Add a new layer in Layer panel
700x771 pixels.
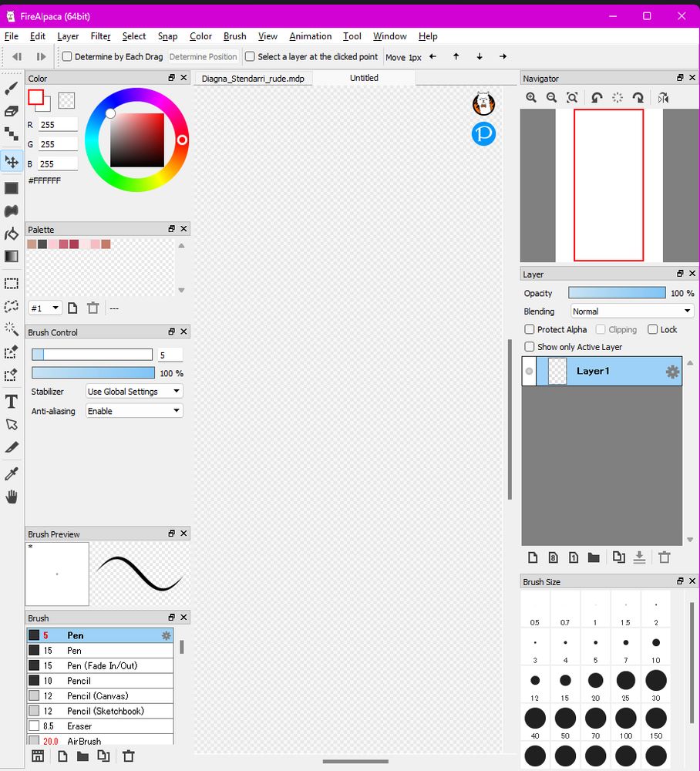coord(533,557)
